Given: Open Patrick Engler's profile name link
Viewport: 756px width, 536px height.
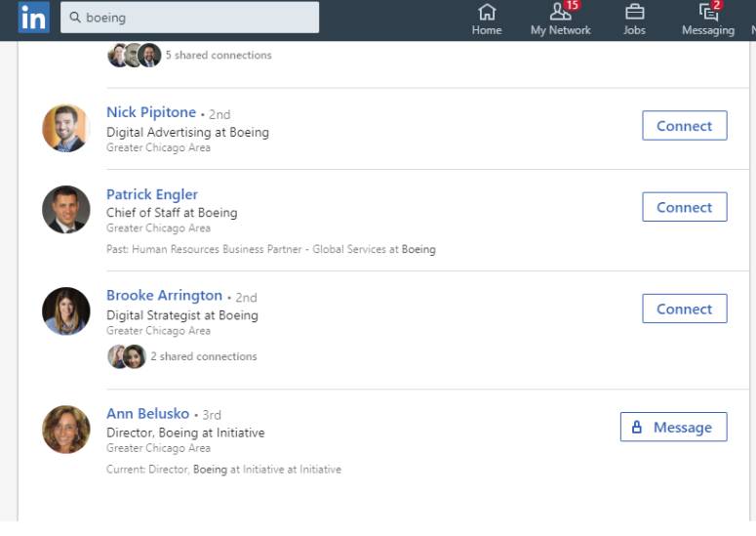Looking at the screenshot, I should [x=152, y=194].
